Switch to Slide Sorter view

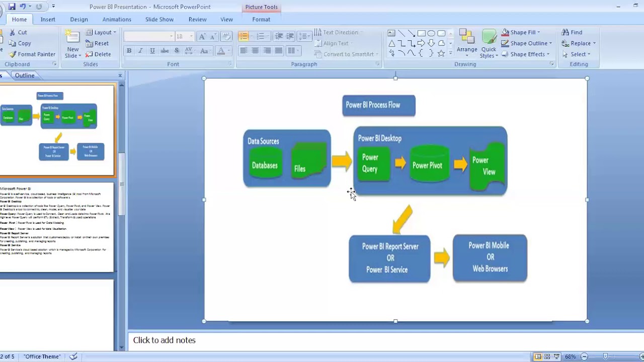point(547,356)
